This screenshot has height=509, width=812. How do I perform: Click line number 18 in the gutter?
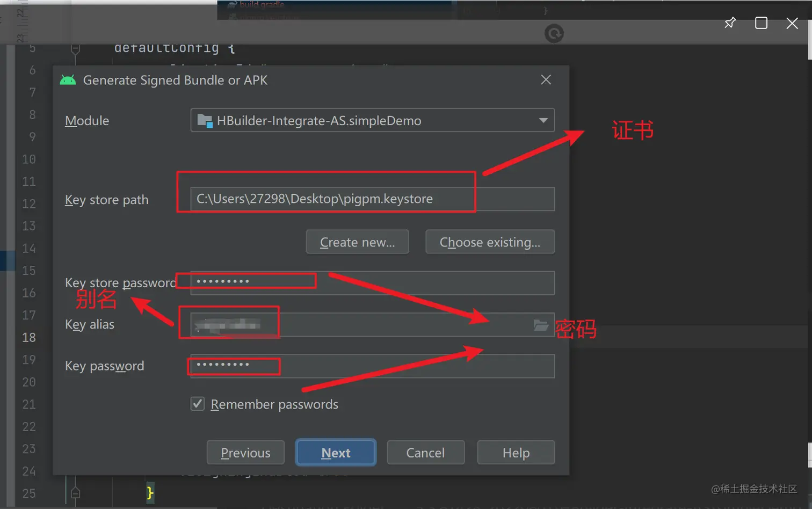[29, 338]
